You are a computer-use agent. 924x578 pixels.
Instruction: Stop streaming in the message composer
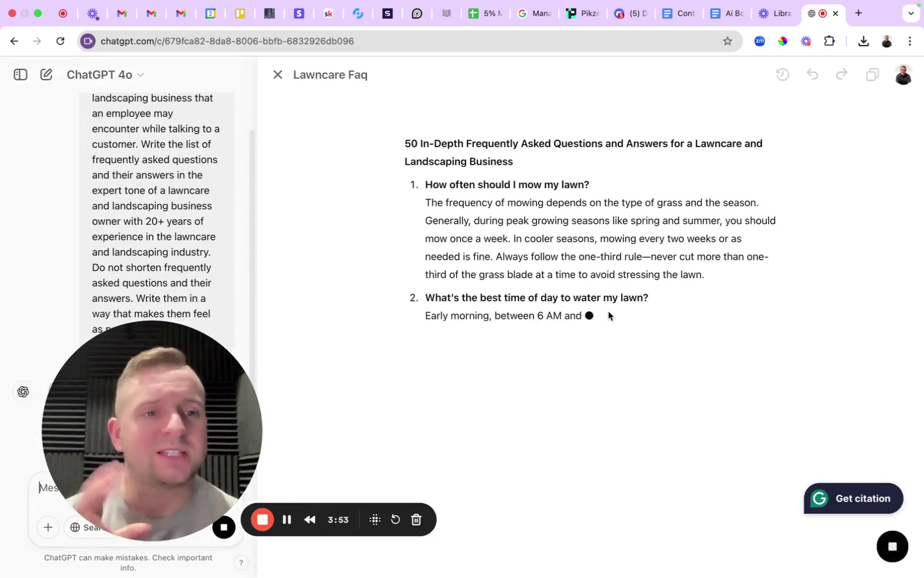point(224,527)
